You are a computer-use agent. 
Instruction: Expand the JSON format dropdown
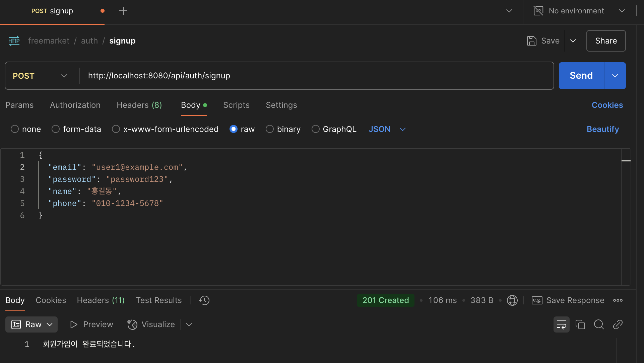[403, 129]
